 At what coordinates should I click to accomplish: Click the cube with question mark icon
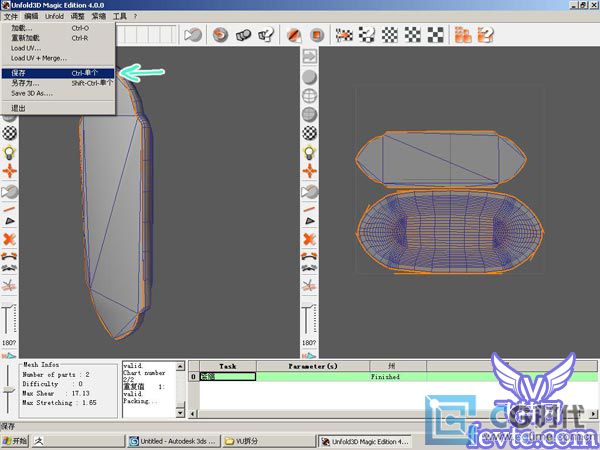[266, 35]
